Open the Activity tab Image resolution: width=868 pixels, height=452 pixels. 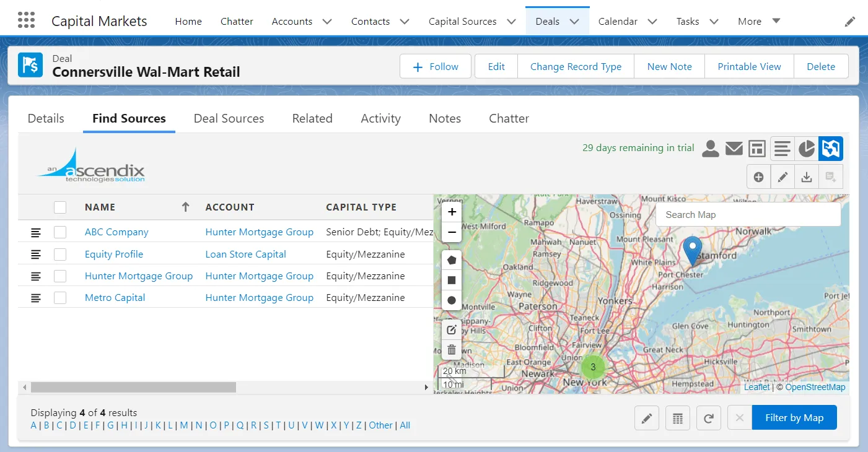[x=381, y=118]
